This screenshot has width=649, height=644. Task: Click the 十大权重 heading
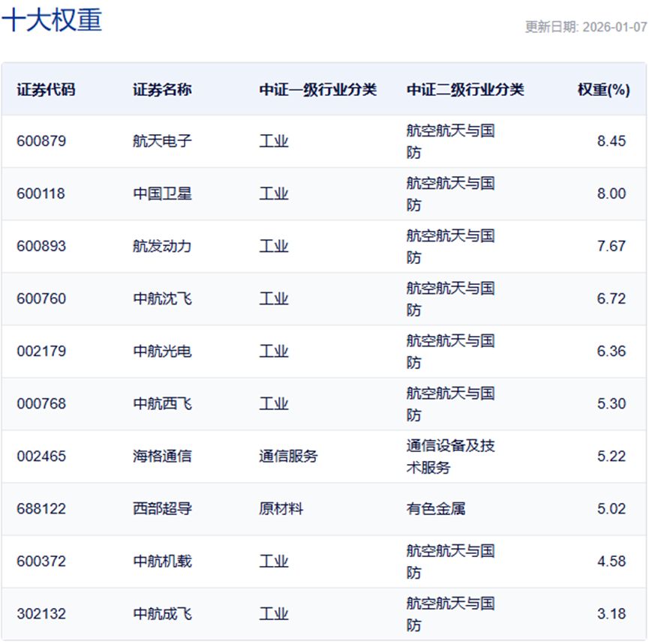pyautogui.click(x=52, y=20)
